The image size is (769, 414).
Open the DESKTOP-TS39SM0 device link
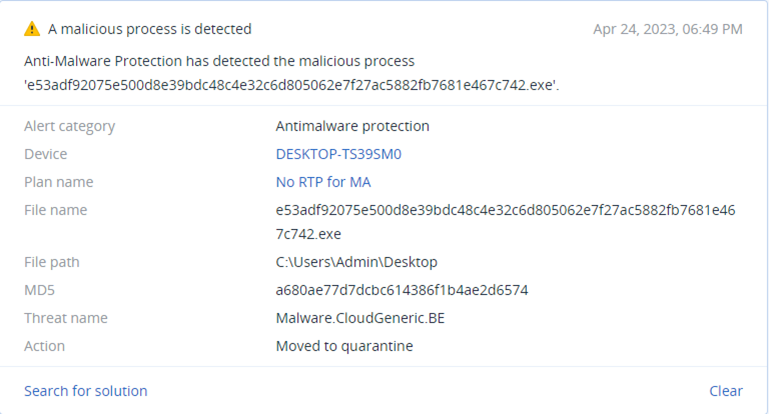[338, 154]
